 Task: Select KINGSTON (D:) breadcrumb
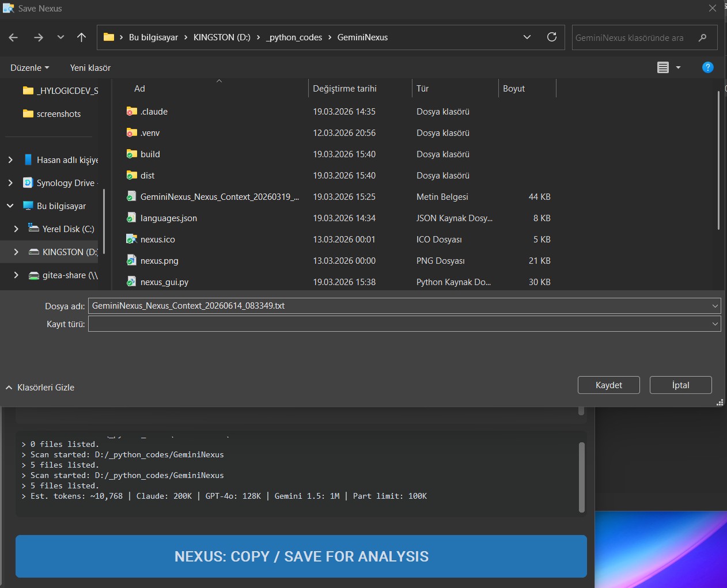(x=222, y=37)
